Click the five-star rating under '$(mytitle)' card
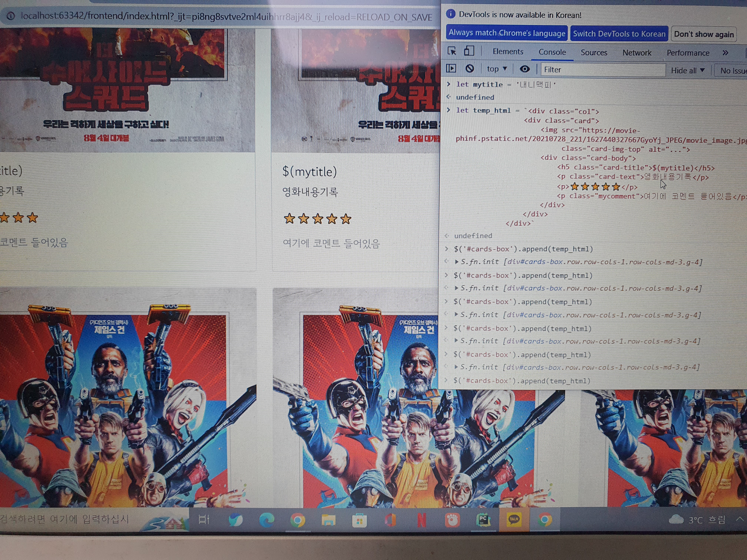The image size is (747, 560). [x=317, y=219]
